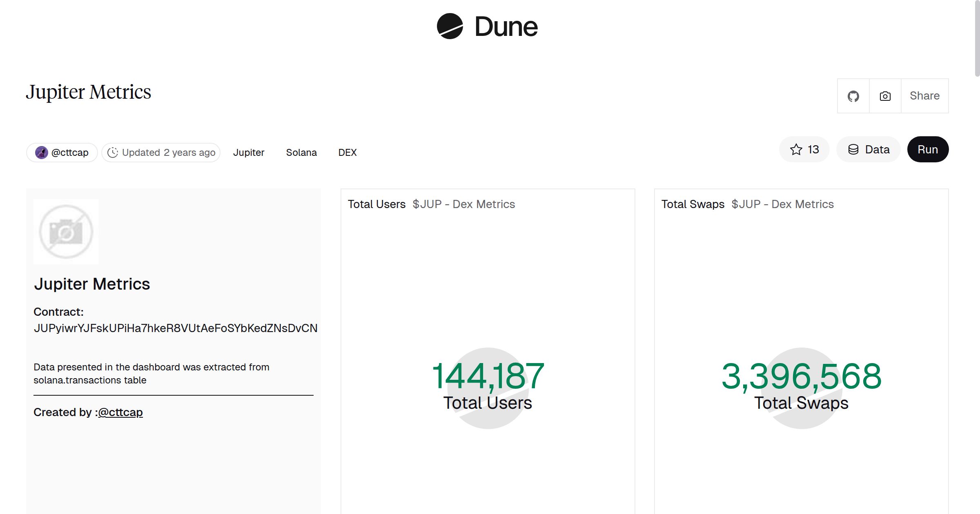Screen dimensions: 980x514
Task: Click the star icon to favorite the dashboard
Action: [796, 149]
